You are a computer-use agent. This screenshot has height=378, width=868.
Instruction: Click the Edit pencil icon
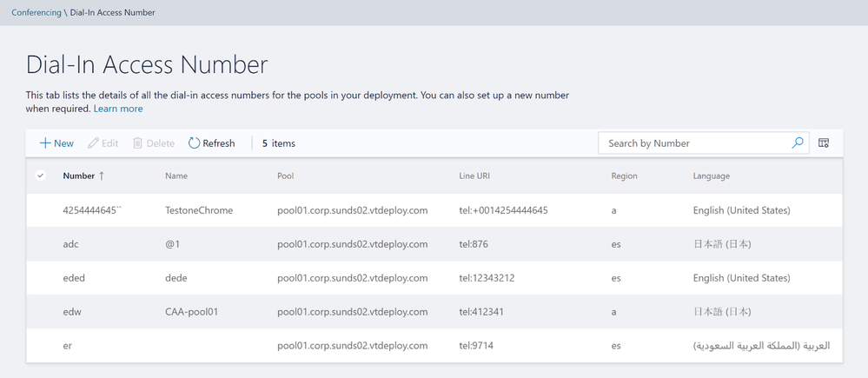point(94,143)
